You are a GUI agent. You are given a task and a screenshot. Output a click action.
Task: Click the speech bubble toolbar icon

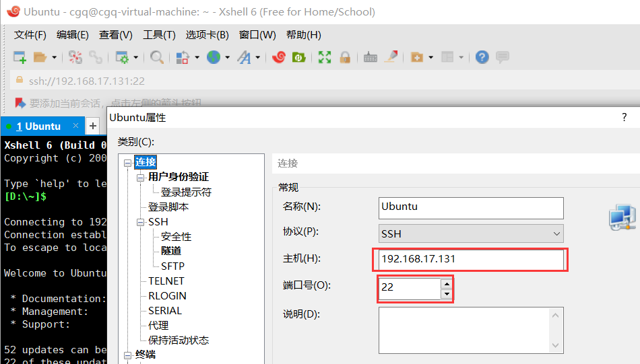503,57
